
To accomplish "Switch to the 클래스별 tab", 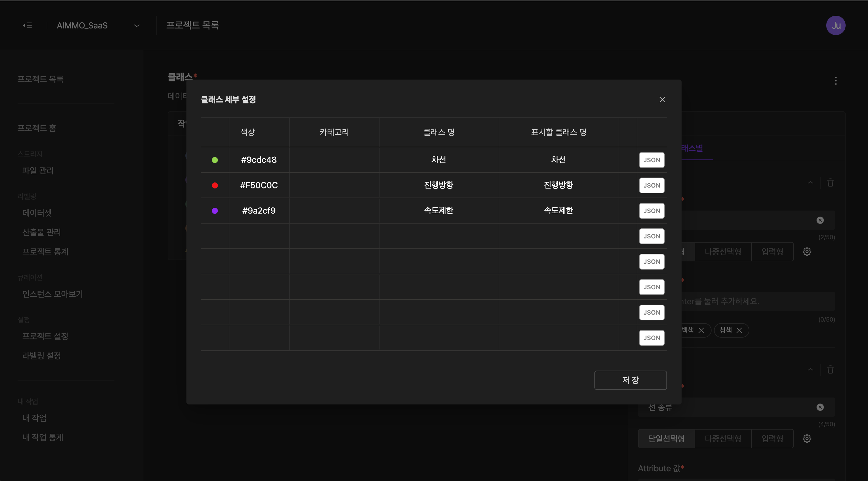I will (692, 148).
